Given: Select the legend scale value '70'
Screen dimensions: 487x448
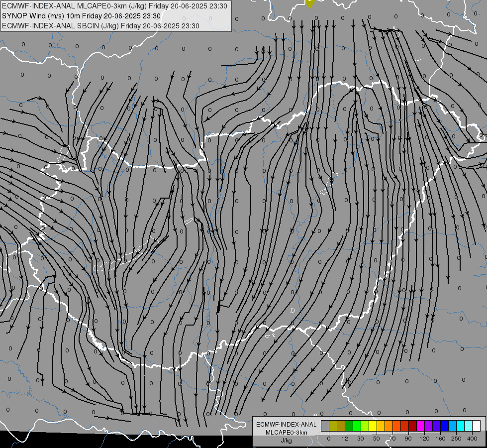Looking at the screenshot, I should (x=392, y=439).
